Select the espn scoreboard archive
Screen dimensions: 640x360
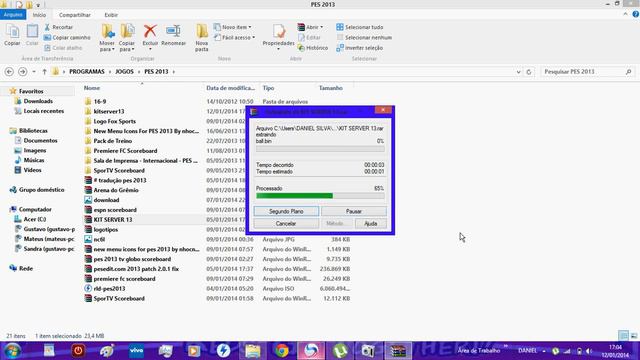[x=115, y=210]
